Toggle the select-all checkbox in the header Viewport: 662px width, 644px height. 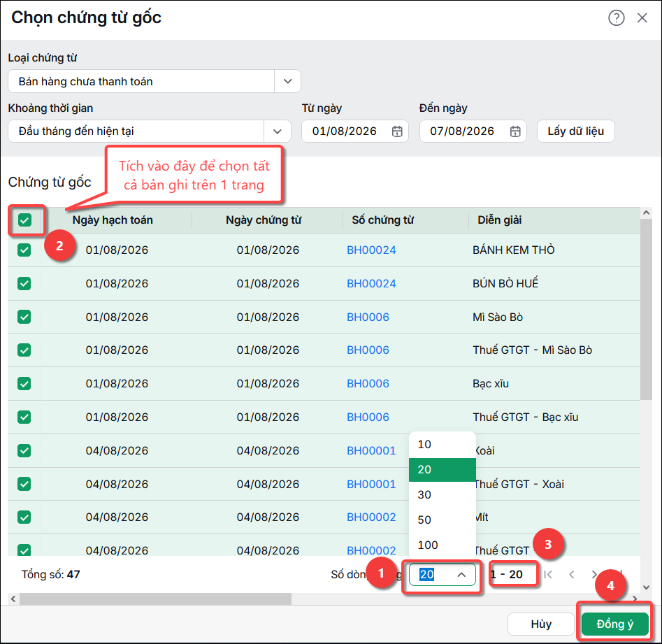click(25, 220)
